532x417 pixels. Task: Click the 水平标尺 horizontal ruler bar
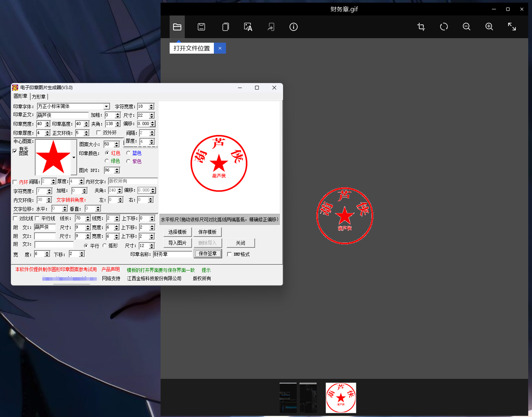[220, 219]
